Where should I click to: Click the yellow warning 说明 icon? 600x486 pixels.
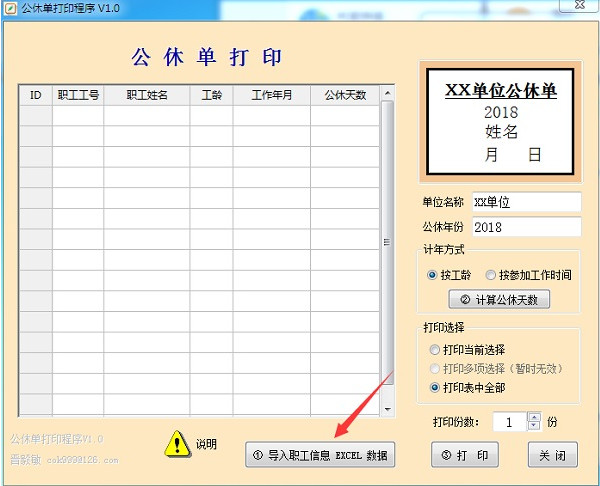177,444
